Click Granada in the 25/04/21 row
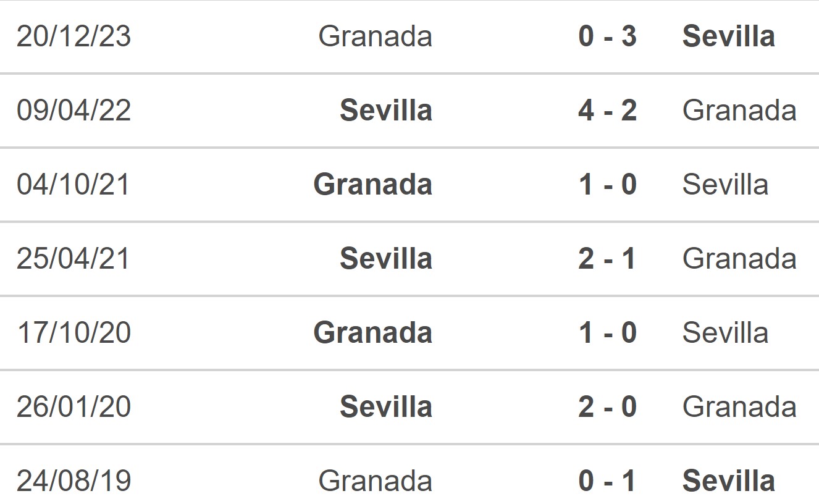Screen dimensions: 819x504 [x=739, y=259]
